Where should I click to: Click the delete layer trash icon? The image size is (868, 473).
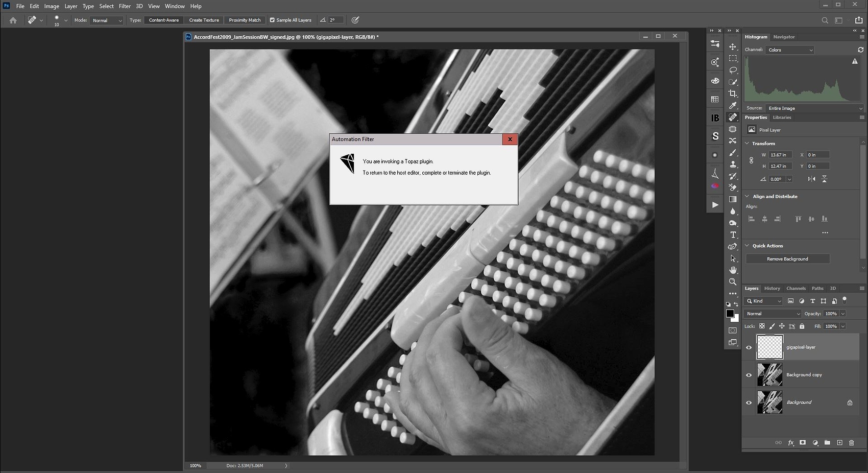coord(851,443)
